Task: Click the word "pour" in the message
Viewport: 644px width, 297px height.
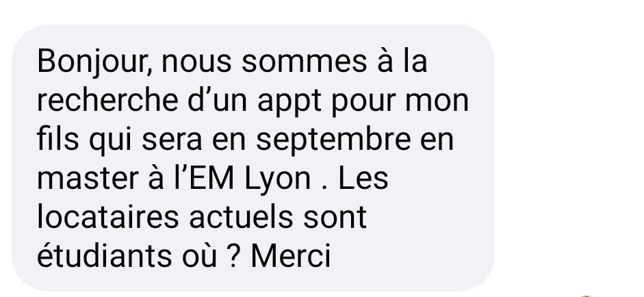Action: coord(363,103)
